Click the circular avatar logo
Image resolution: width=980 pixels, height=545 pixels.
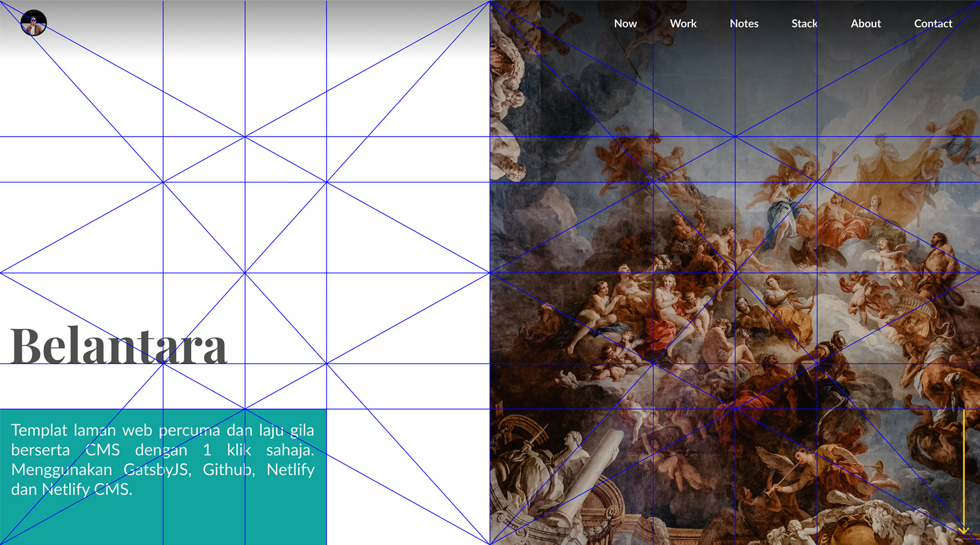click(x=34, y=23)
